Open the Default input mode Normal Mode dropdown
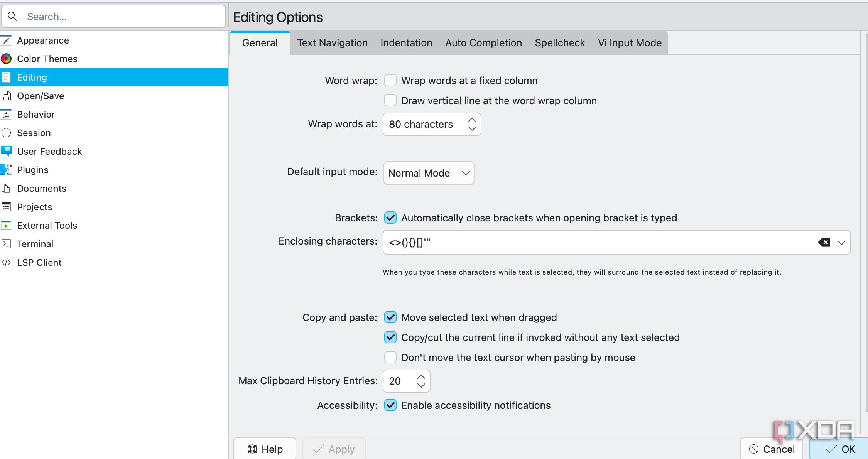868x459 pixels. tap(429, 173)
